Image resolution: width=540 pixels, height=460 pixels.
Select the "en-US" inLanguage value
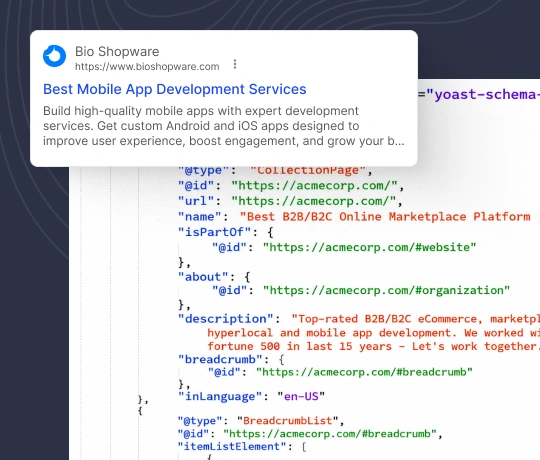tap(301, 396)
